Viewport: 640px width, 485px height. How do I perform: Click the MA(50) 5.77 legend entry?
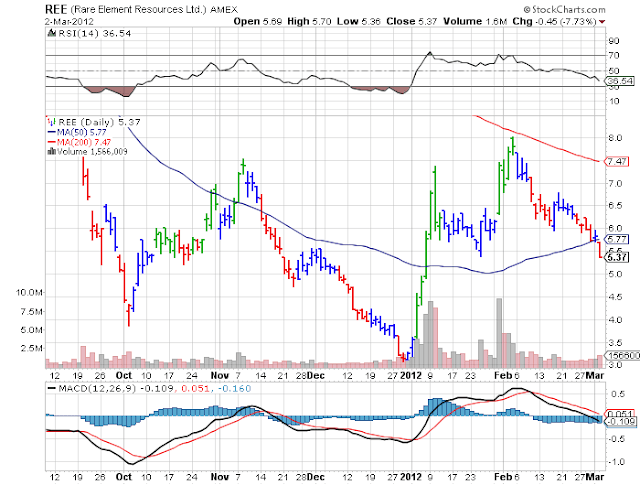point(81,132)
